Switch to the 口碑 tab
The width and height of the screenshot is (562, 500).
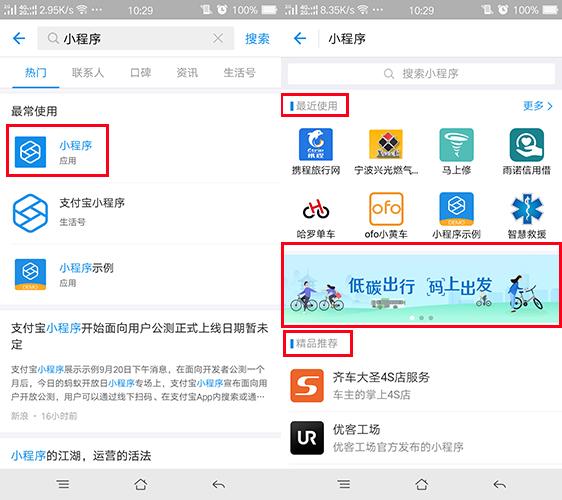click(x=140, y=73)
